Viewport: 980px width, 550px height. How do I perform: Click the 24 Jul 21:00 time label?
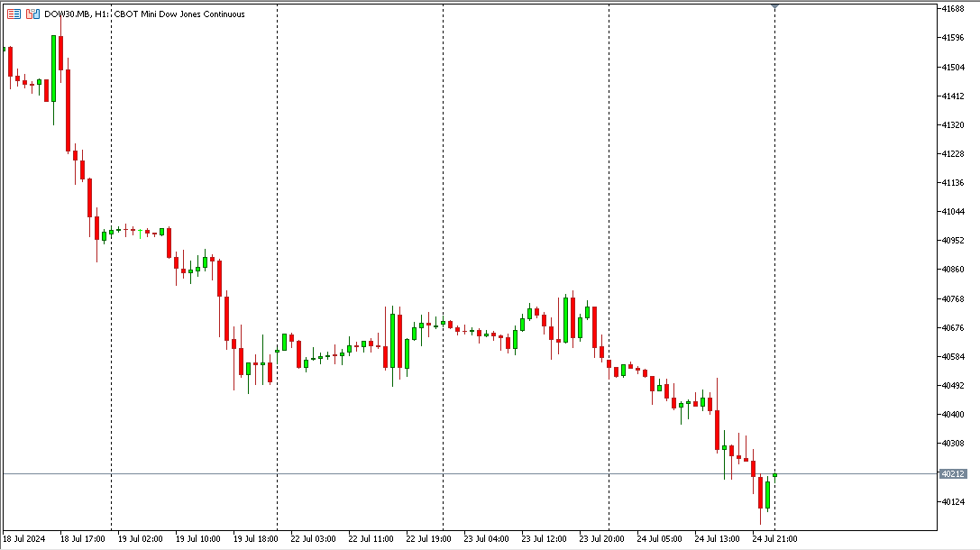click(774, 539)
